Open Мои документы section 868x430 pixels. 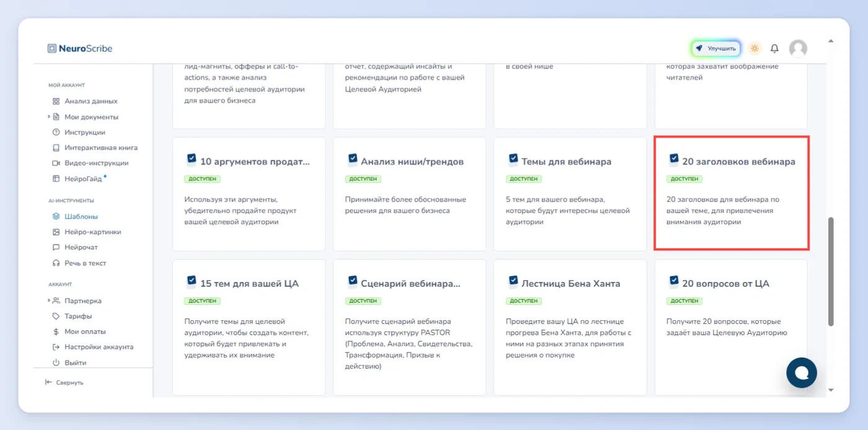tap(91, 116)
